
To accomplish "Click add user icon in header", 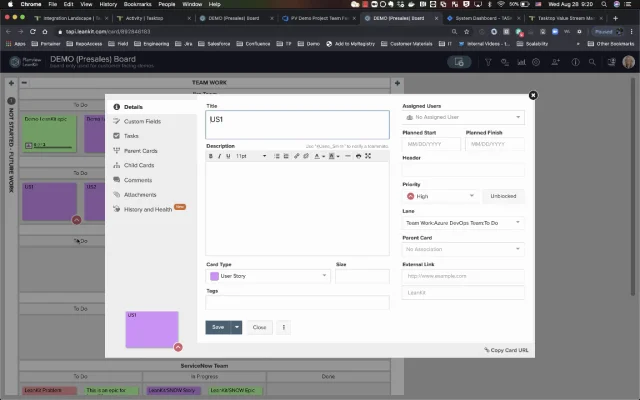I will click(x=556, y=62).
